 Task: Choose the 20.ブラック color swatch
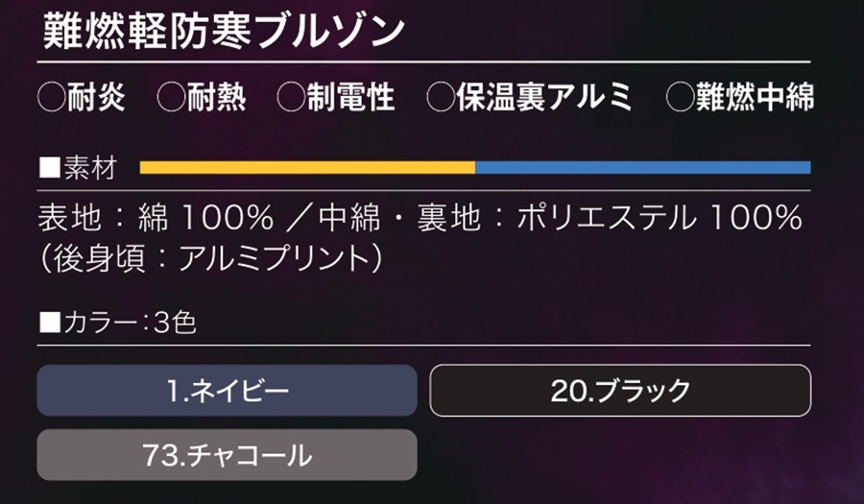[620, 391]
